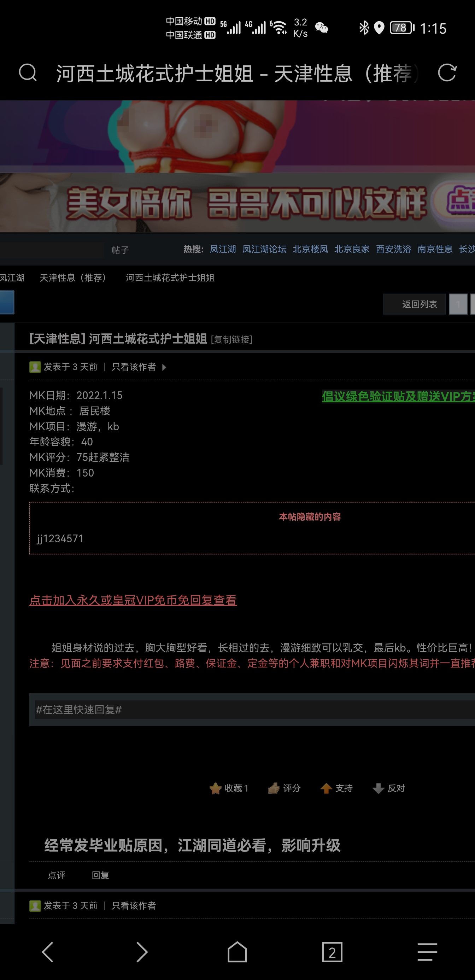475x980 pixels.
Task: Click the [复制链接] link
Action: pyautogui.click(x=231, y=339)
